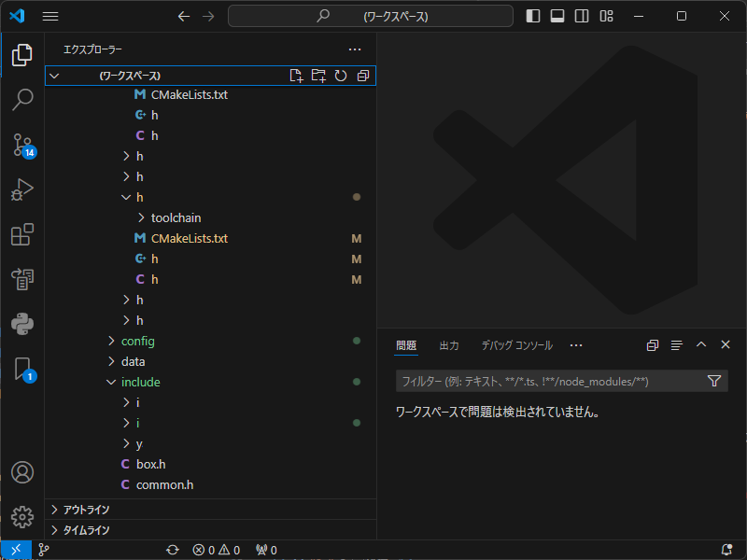Open errors and warnings count
Screen dimensions: 747x560
(217, 550)
